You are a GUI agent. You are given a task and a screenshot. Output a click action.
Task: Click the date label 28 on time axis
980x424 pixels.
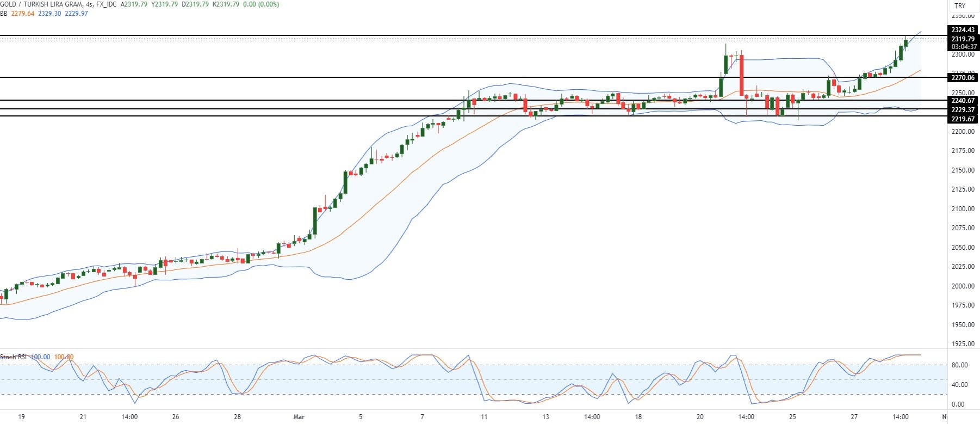point(237,417)
